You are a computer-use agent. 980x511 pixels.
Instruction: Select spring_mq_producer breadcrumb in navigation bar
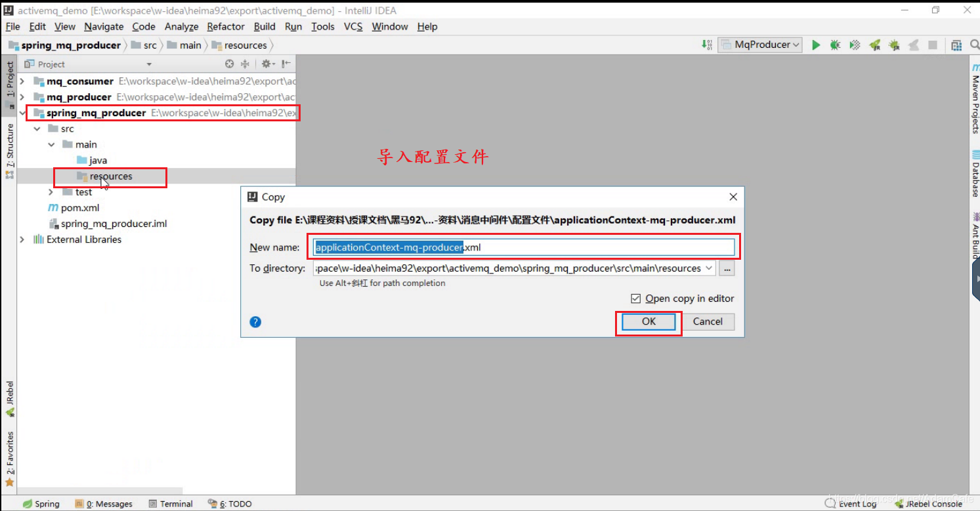point(65,45)
